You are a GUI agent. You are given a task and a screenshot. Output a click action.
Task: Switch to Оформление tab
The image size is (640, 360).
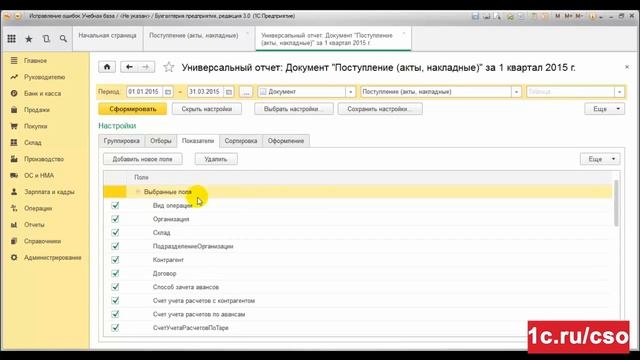[x=286, y=141]
